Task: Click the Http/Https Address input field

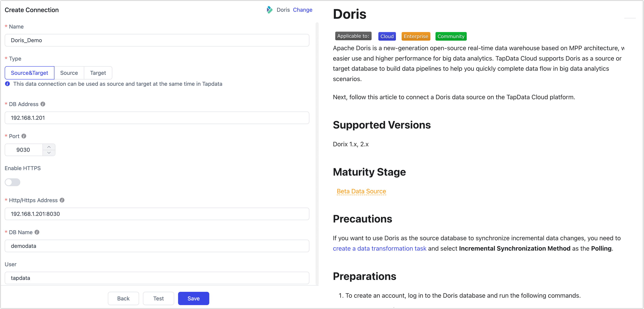Action: click(157, 214)
